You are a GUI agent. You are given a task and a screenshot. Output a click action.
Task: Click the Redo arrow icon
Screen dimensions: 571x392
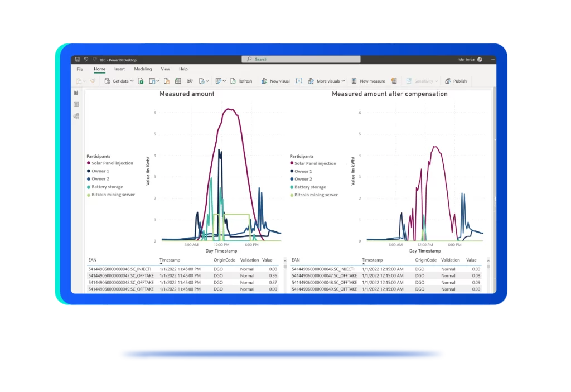pos(95,59)
